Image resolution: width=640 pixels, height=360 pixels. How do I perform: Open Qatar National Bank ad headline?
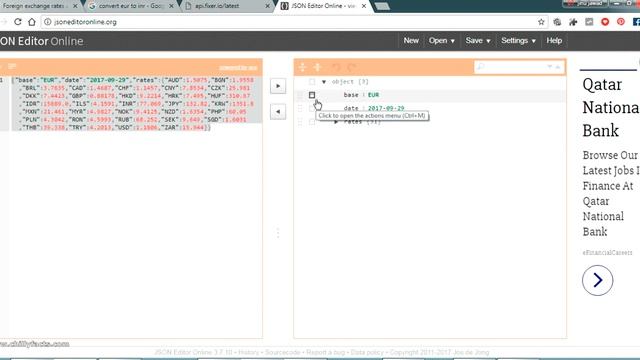tap(611, 108)
